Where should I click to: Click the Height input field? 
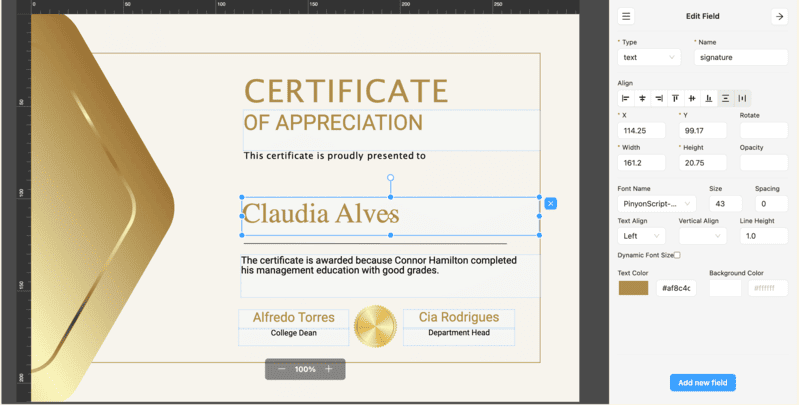click(x=703, y=163)
